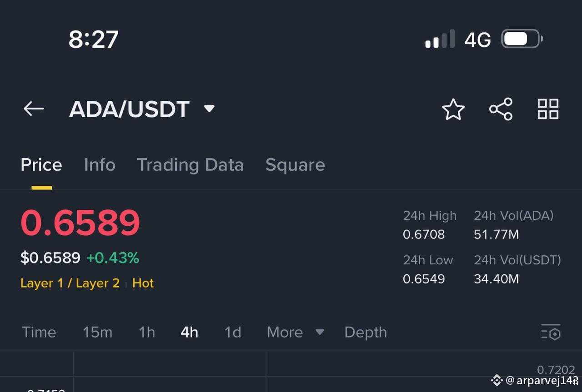582x392 pixels.
Task: Tap the battery indicator in status bar
Action: point(522,39)
